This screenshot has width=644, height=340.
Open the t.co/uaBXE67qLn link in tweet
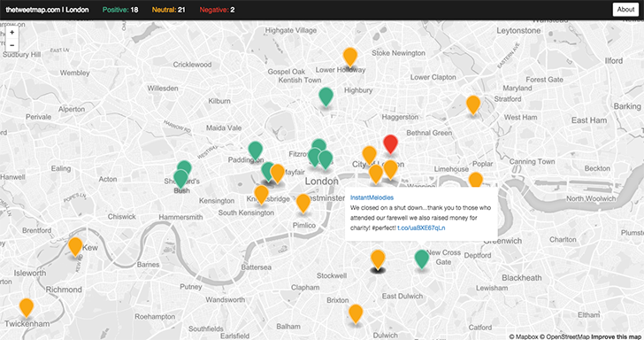[x=421, y=228]
